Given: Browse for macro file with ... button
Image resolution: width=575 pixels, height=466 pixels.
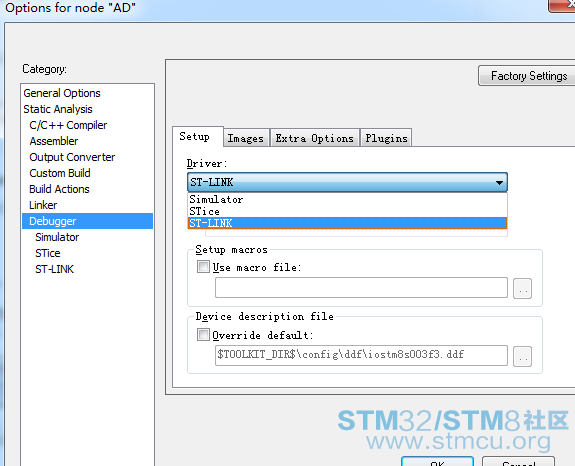Looking at the screenshot, I should pos(523,289).
